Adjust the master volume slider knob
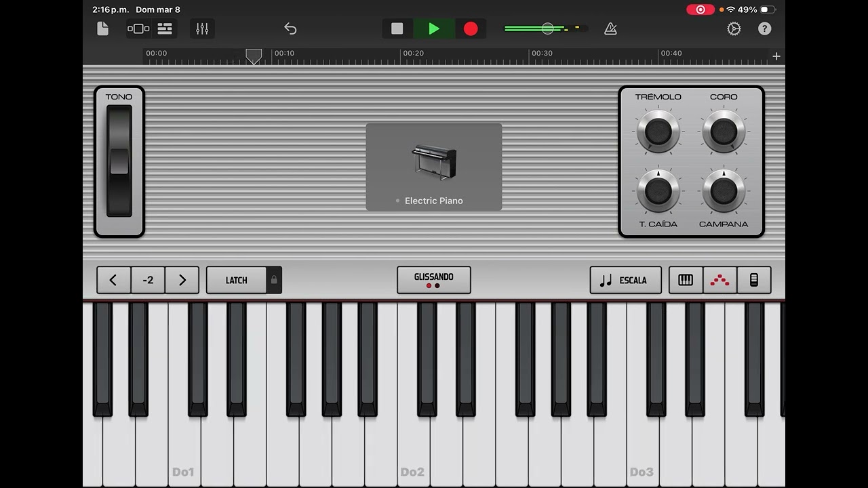The height and width of the screenshot is (488, 868). coord(547,28)
